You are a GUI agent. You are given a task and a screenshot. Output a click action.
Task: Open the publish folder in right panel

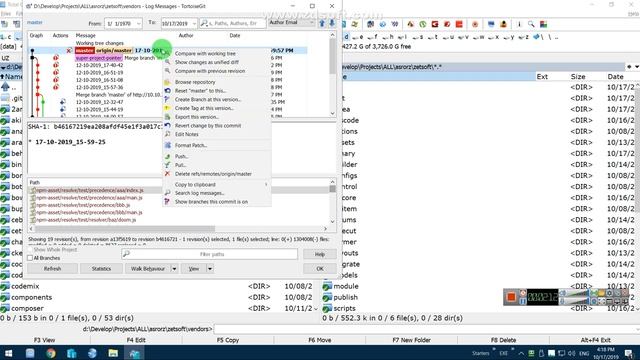tap(345, 297)
